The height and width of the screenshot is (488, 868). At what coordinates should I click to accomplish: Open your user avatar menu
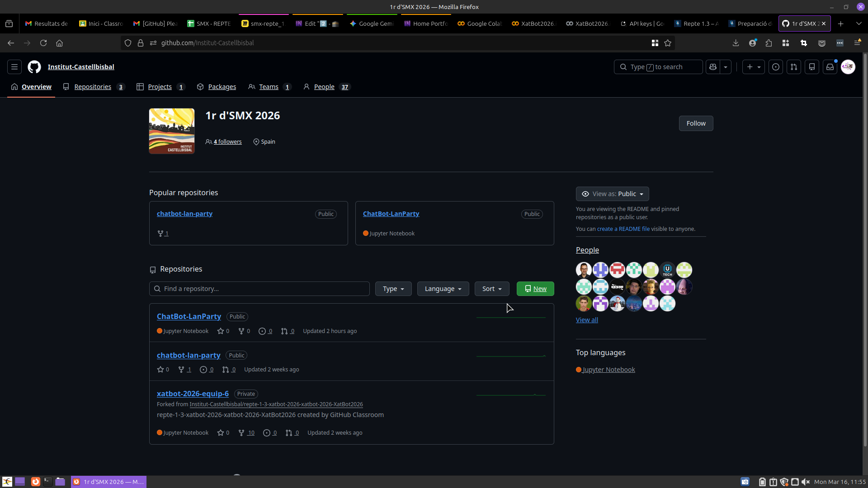[x=848, y=67]
